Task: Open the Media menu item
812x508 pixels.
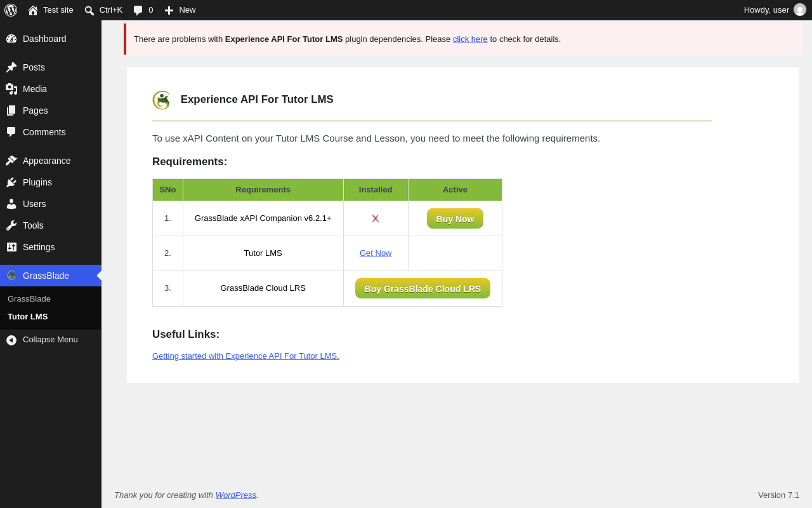Action: pos(51,89)
